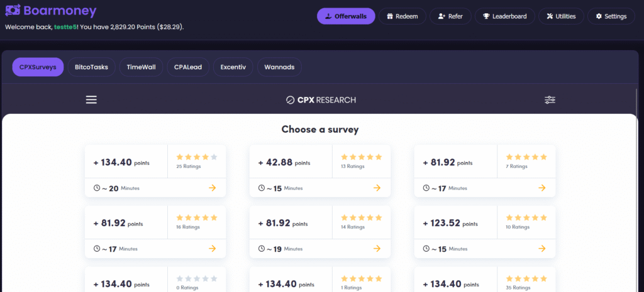Click the CPX Research logo

(321, 100)
